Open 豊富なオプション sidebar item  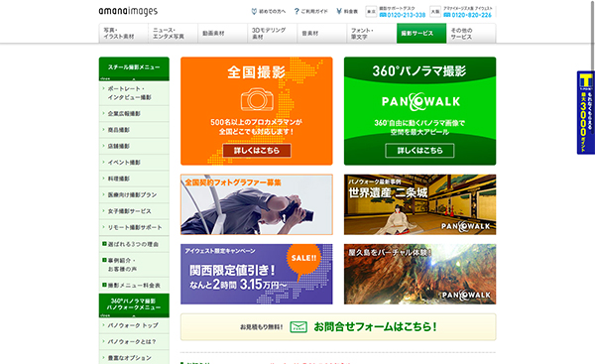tap(134, 358)
